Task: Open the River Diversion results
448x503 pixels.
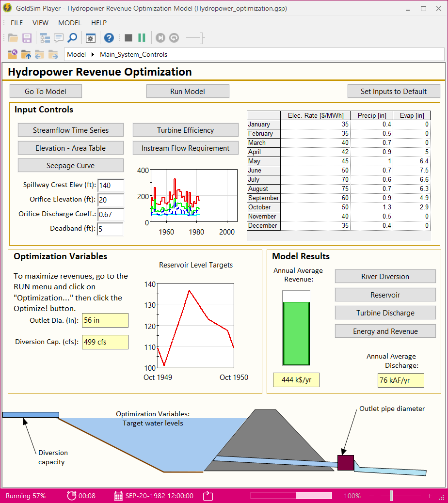Action: click(385, 277)
